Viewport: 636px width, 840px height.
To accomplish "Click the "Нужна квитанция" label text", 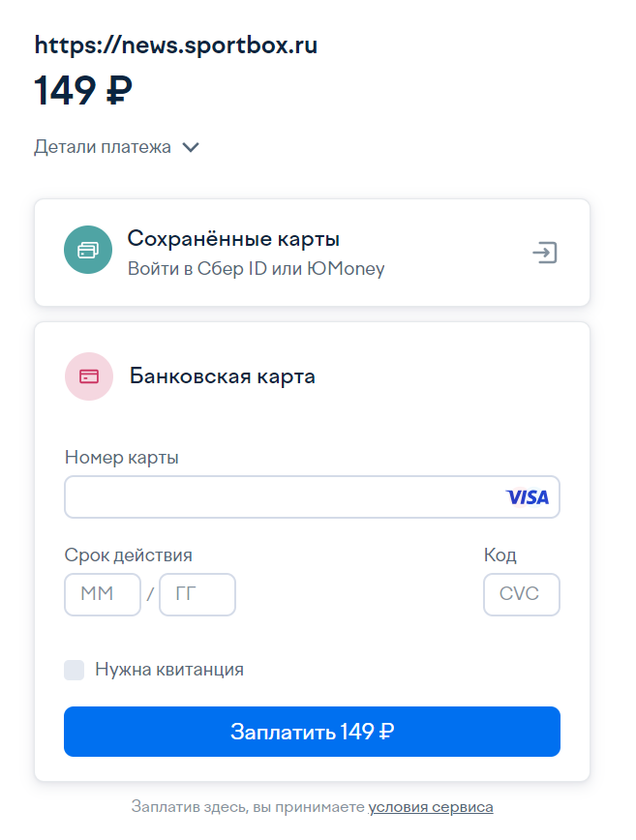I will click(169, 670).
